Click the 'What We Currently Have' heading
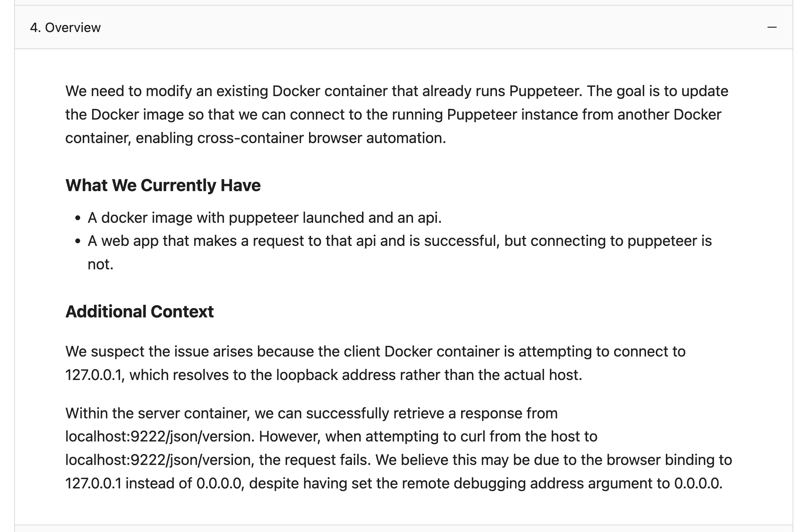The width and height of the screenshot is (806, 532). tap(163, 185)
